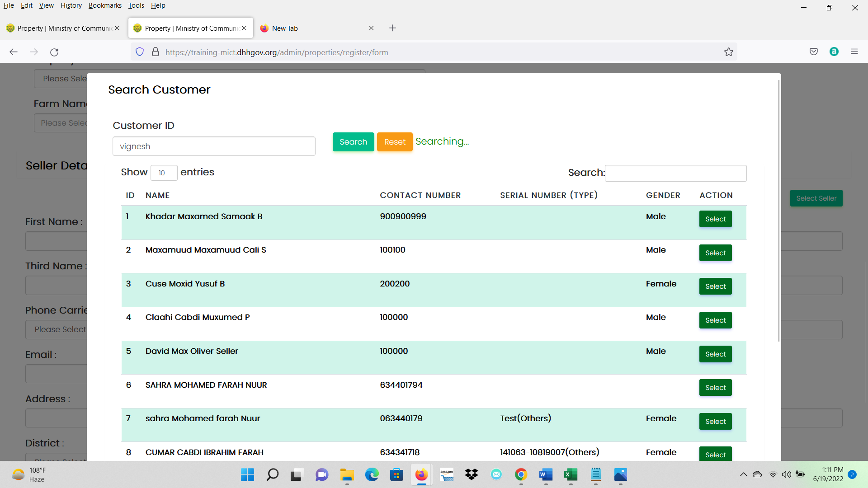The height and width of the screenshot is (488, 868).
Task: Open the Mail app in taskbar
Action: click(x=496, y=474)
